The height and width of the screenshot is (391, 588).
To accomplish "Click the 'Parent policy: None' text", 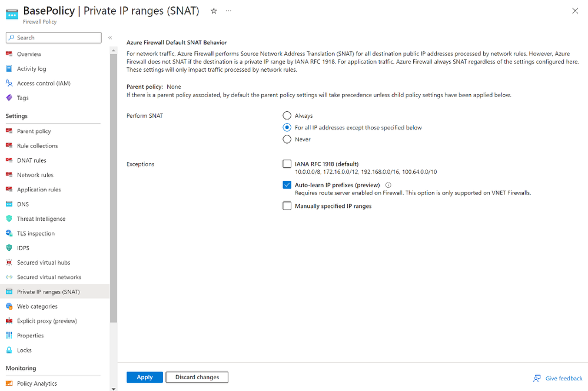I will [x=154, y=87].
